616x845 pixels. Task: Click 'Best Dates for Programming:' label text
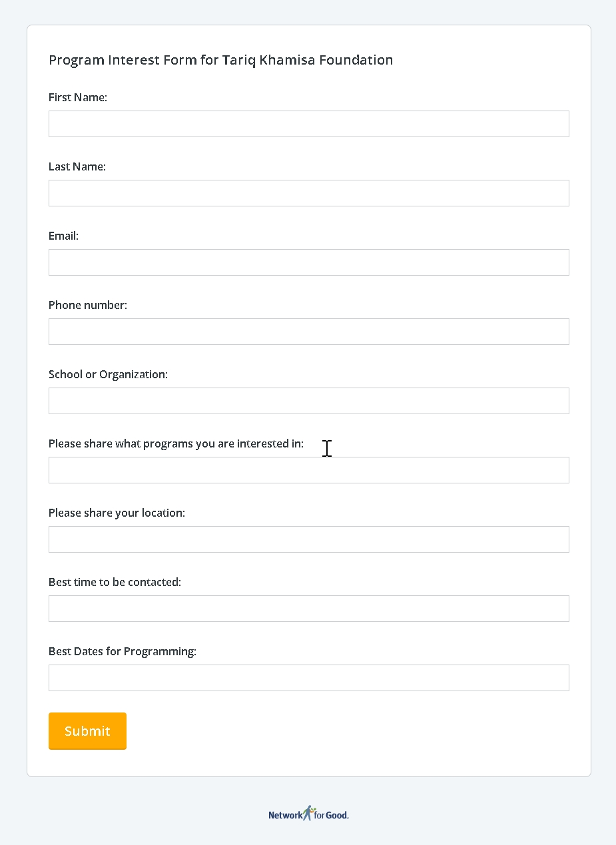pyautogui.click(x=123, y=651)
